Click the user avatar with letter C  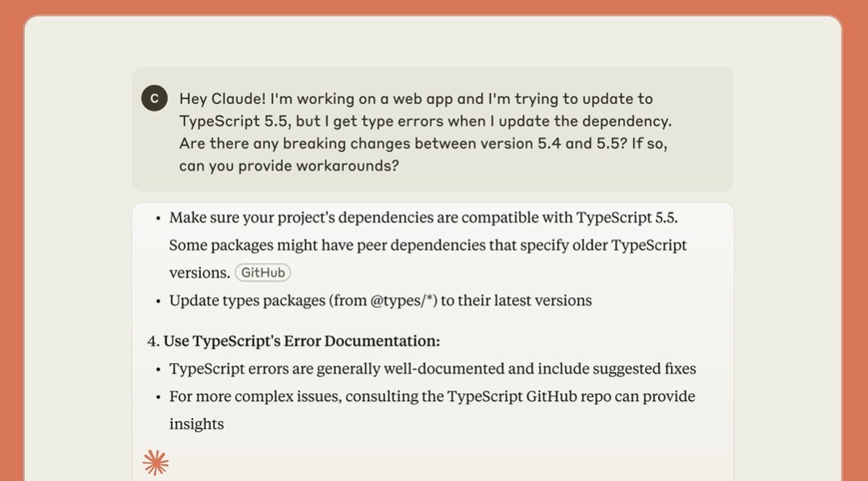[x=154, y=98]
